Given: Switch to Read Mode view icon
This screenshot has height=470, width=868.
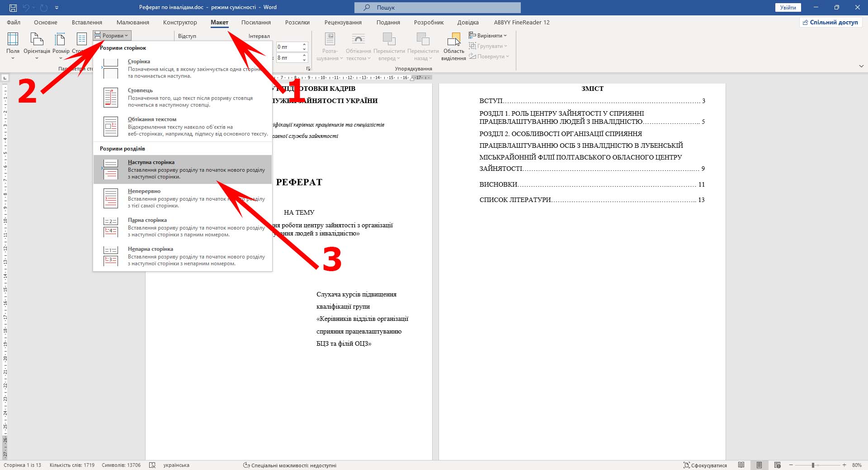Looking at the screenshot, I should [741, 465].
